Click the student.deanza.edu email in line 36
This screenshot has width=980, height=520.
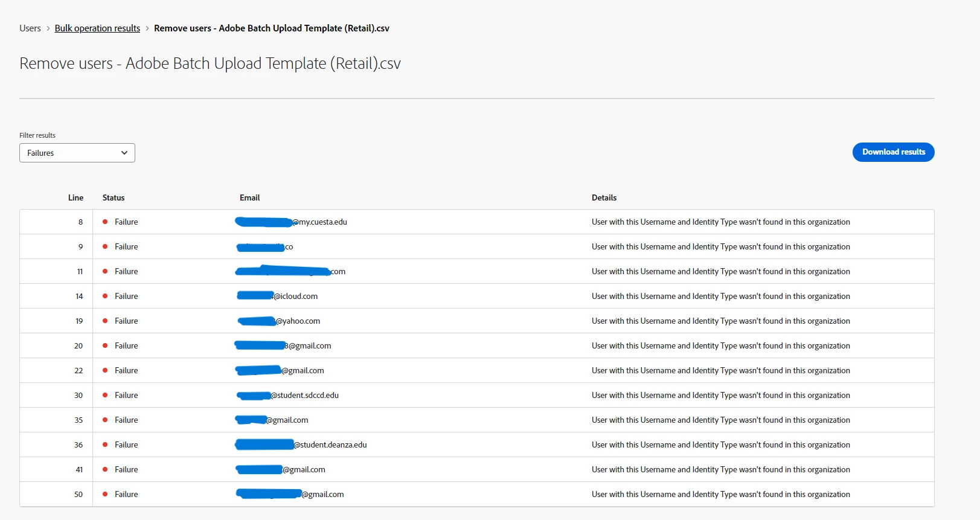pos(301,445)
